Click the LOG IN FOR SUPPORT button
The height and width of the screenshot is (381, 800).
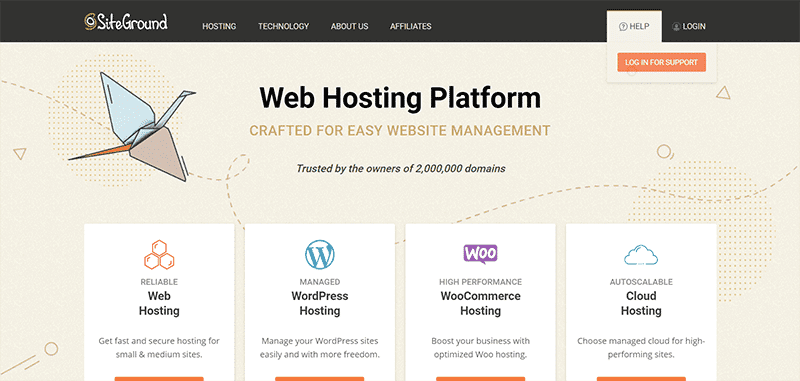click(661, 62)
